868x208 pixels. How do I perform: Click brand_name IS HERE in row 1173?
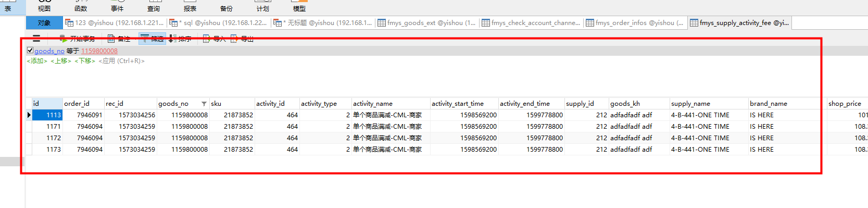[x=788, y=149]
